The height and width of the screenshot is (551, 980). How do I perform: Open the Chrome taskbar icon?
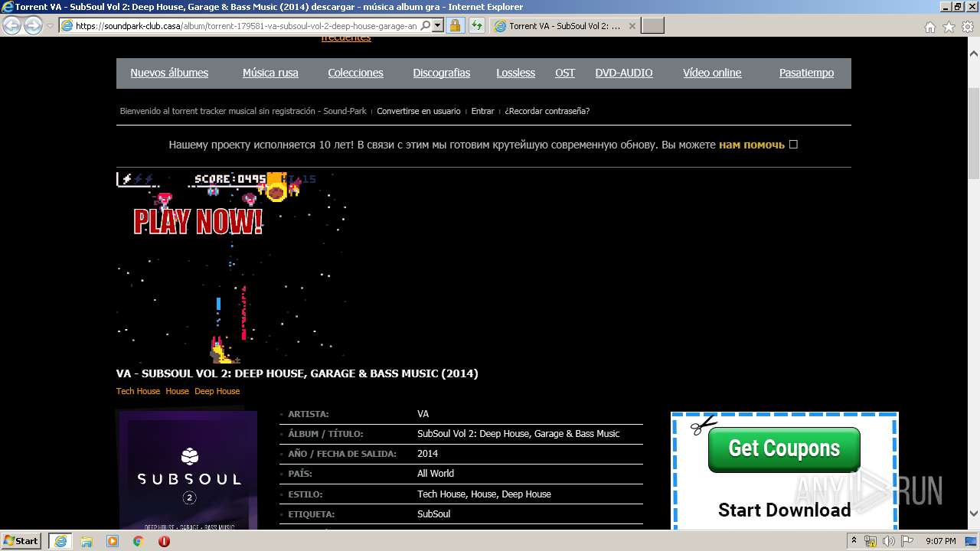click(x=138, y=541)
